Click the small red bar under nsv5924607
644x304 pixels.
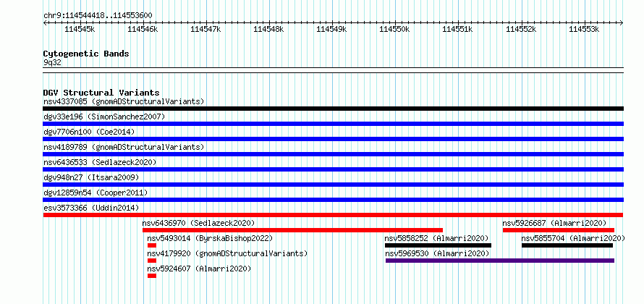pos(152,276)
